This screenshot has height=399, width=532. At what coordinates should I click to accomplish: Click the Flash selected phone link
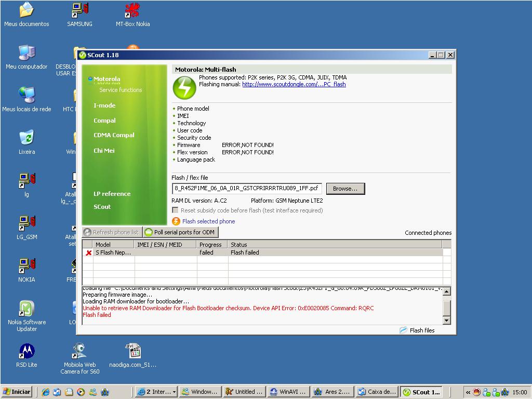[x=209, y=221]
